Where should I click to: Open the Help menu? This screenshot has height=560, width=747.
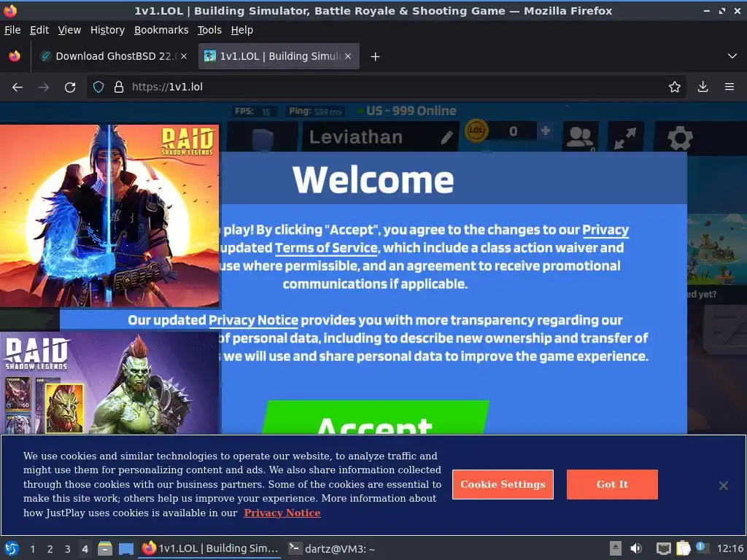[242, 30]
